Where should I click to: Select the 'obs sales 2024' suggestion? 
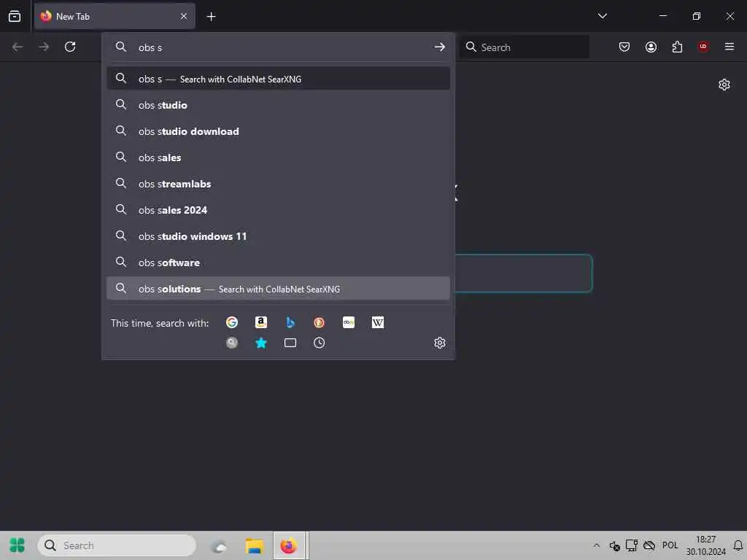pyautogui.click(x=278, y=209)
